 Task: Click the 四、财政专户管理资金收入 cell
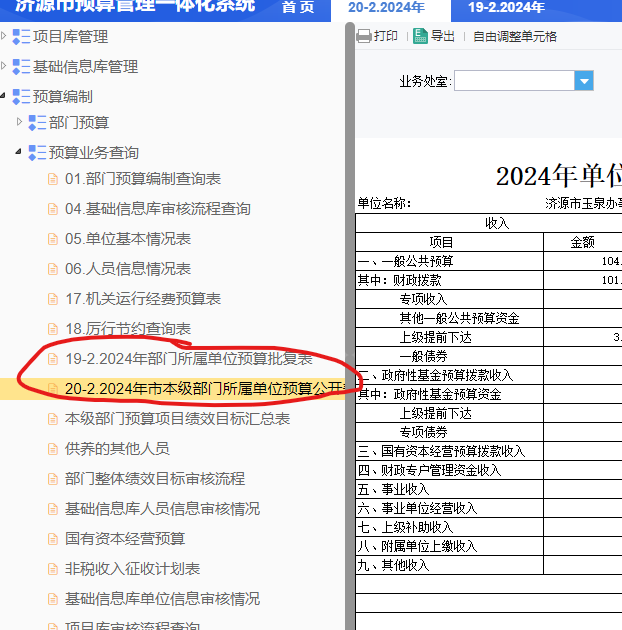point(450,470)
